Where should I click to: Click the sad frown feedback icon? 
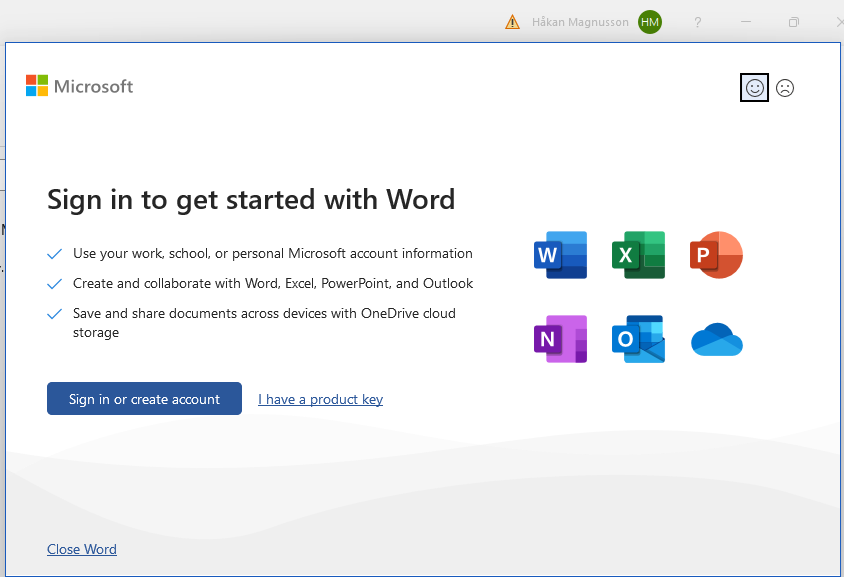(785, 88)
